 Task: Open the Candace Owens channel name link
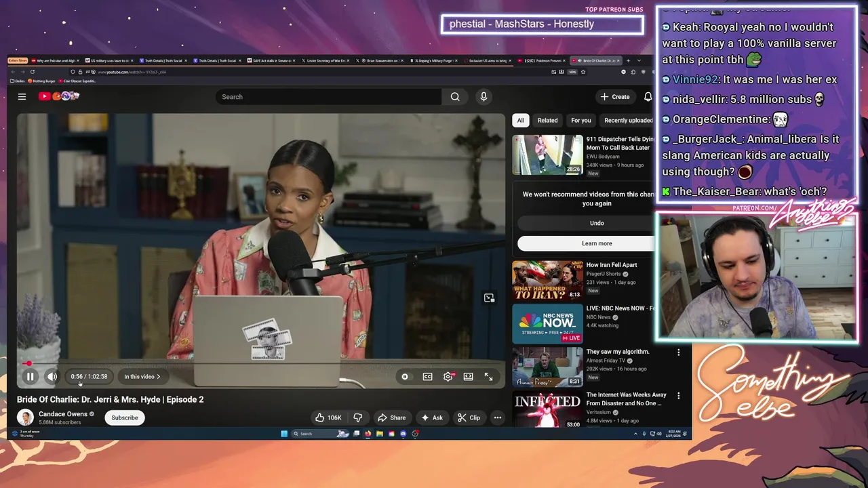(x=63, y=414)
